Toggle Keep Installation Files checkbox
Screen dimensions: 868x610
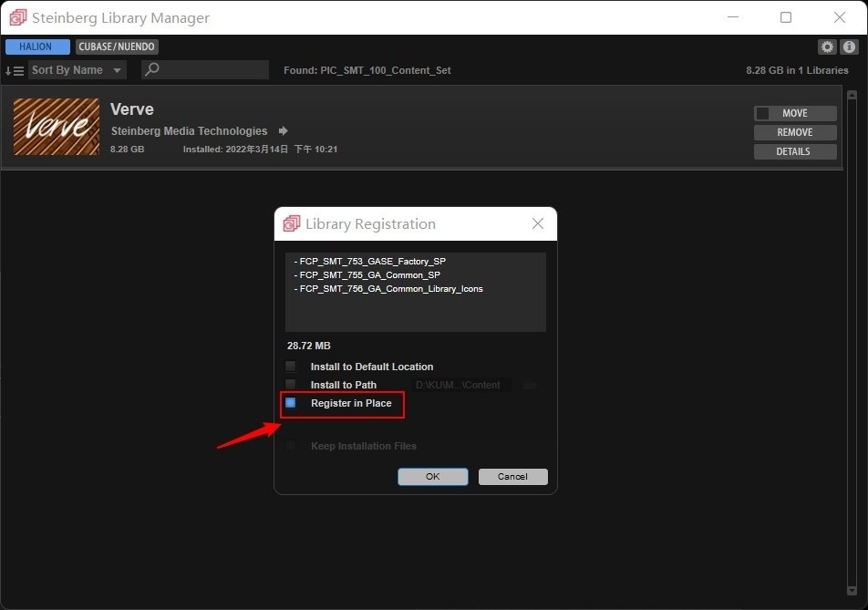pyautogui.click(x=290, y=446)
